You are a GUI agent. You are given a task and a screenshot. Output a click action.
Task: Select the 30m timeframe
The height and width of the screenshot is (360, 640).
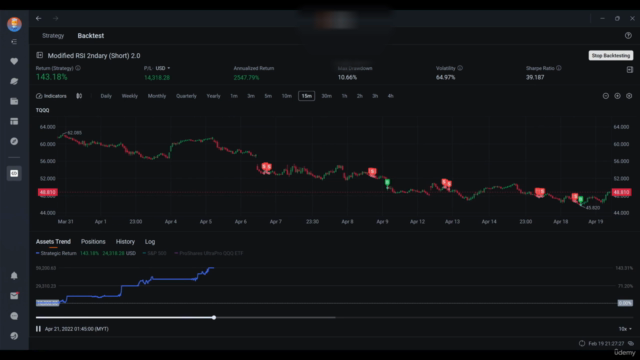pyautogui.click(x=327, y=96)
